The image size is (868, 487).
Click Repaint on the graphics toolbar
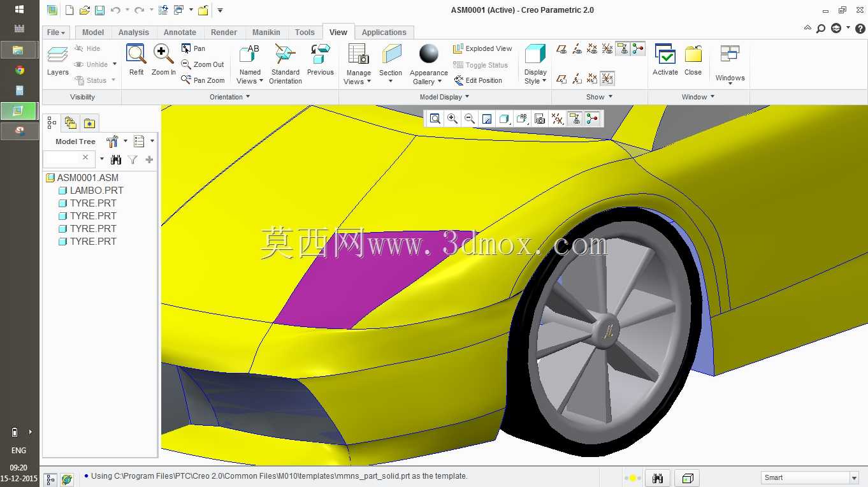(x=487, y=119)
